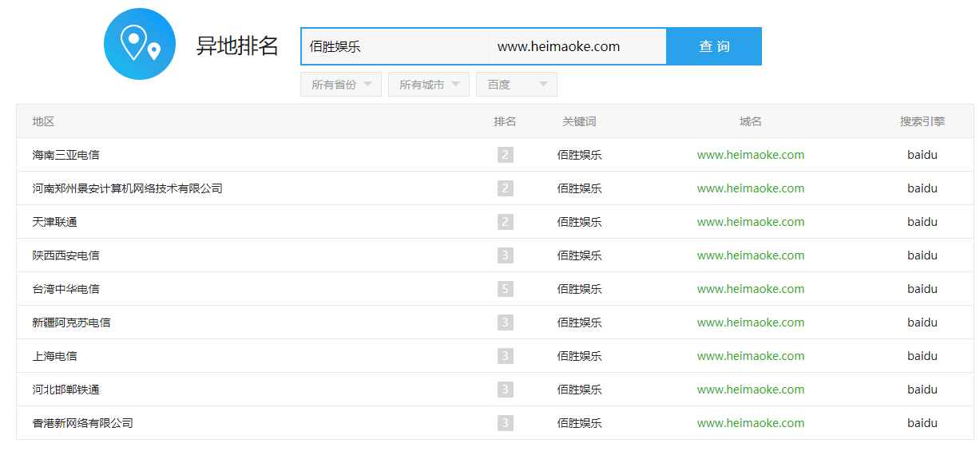Click rank badge 2 for 海南三亚电信
The image size is (980, 459).
coord(505,155)
